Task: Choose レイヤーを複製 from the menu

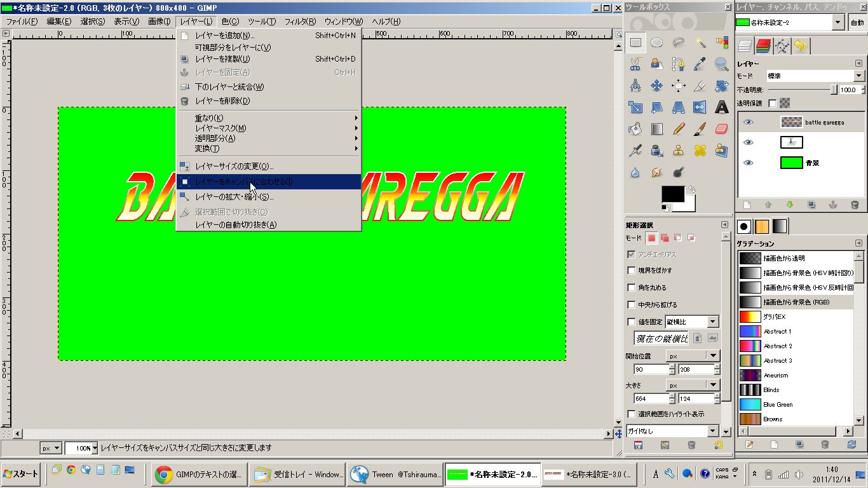Action: point(268,59)
